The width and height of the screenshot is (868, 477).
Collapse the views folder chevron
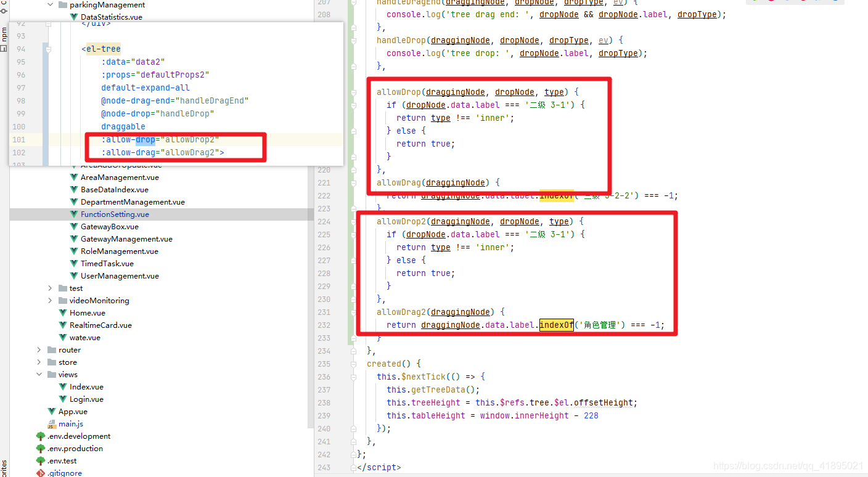[x=39, y=375]
